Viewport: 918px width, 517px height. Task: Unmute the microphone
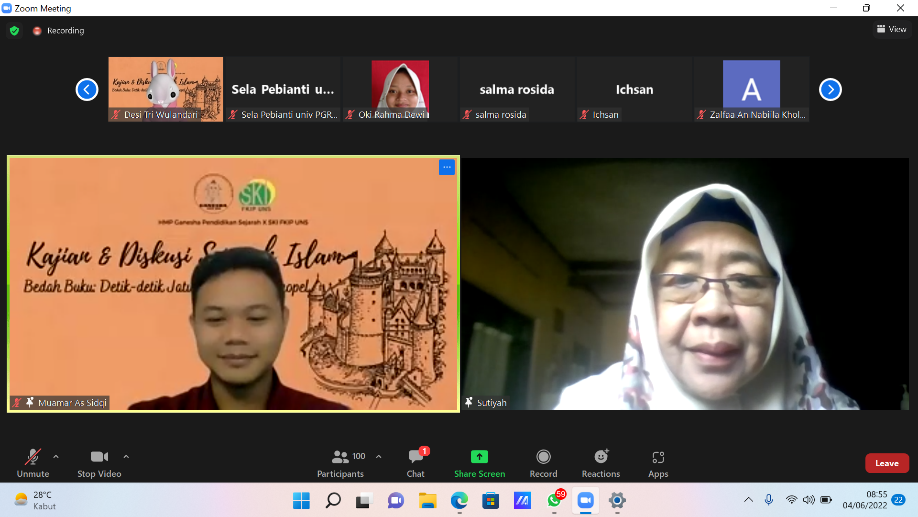point(32,462)
